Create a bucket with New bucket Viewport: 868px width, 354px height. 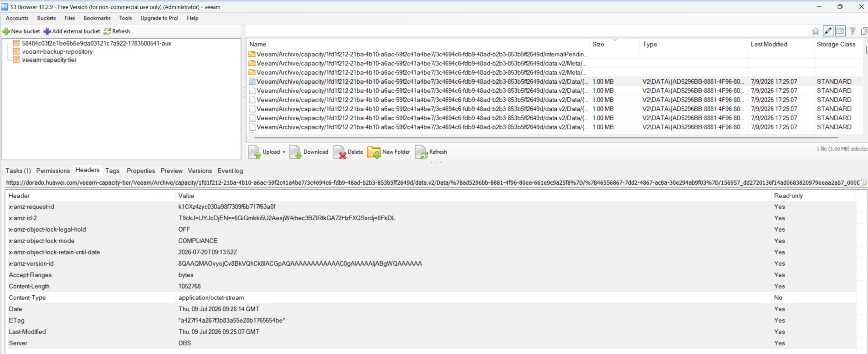tap(21, 31)
